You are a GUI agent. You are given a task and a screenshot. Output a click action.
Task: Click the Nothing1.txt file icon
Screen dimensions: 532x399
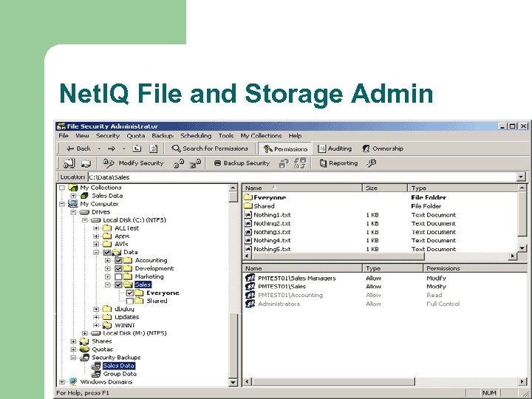click(248, 215)
